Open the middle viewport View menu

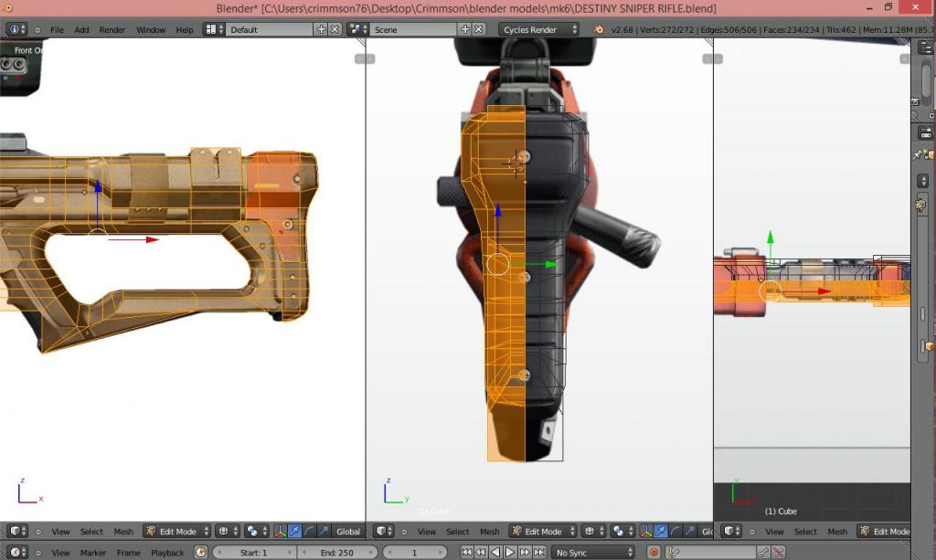(426, 532)
